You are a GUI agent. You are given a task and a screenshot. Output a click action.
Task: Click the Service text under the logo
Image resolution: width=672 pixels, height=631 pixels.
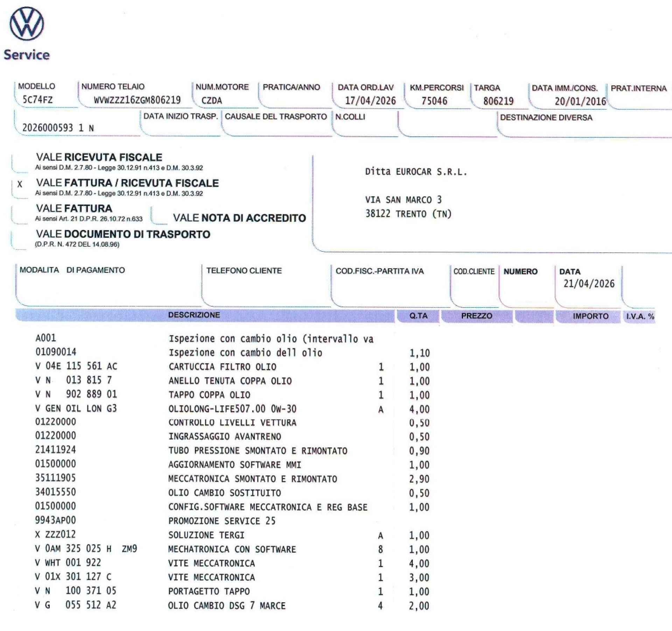point(27,55)
